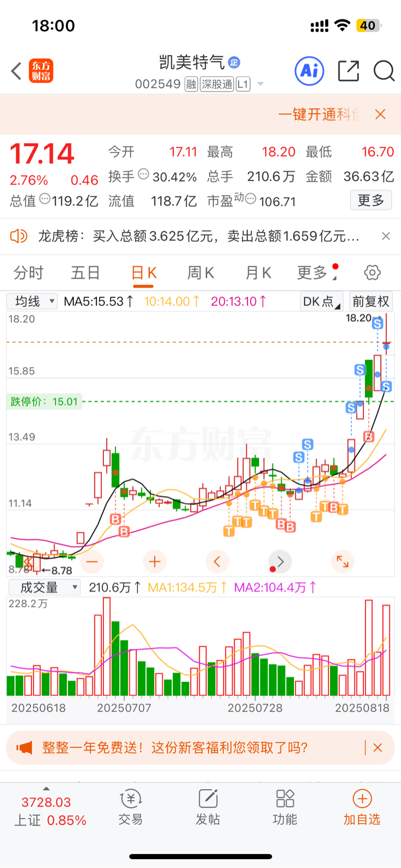
Task: Tap the info icon beside 换手
Action: pos(143,174)
